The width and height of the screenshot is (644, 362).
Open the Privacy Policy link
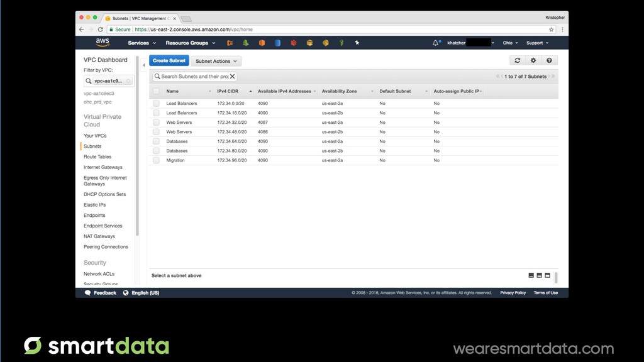click(513, 293)
